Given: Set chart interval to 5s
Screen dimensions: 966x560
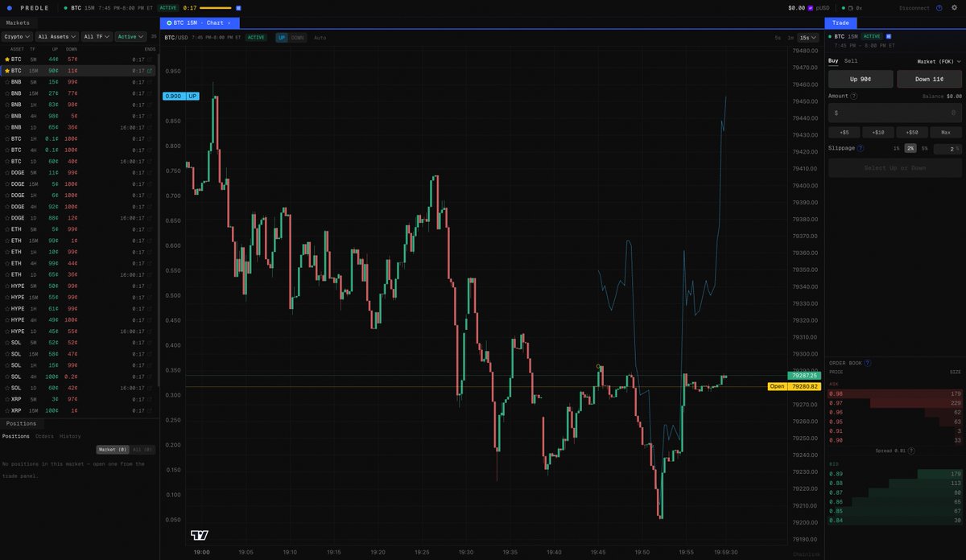Looking at the screenshot, I should click(x=778, y=38).
